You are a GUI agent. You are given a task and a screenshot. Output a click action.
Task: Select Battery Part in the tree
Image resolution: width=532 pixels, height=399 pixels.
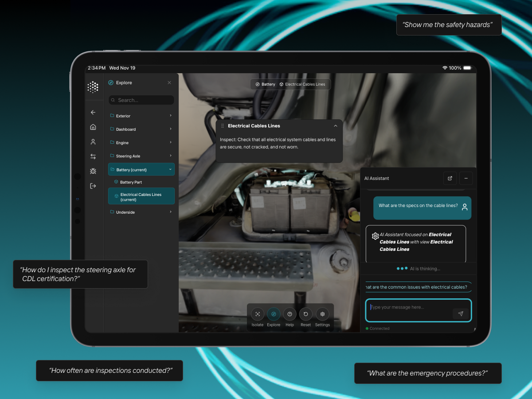[132, 182]
